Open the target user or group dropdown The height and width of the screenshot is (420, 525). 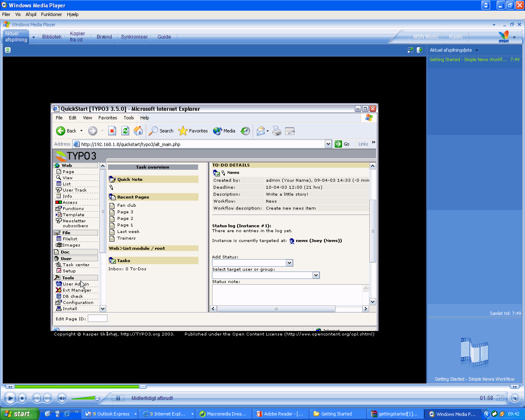click(x=316, y=275)
